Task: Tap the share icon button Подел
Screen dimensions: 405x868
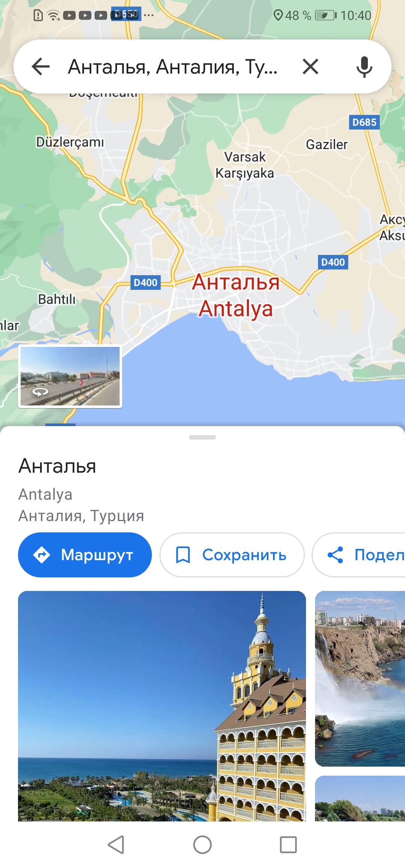Action: point(358,555)
